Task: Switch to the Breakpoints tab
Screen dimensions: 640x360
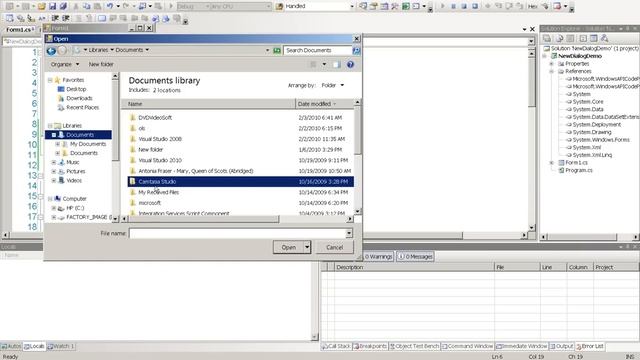Action: [x=370, y=346]
